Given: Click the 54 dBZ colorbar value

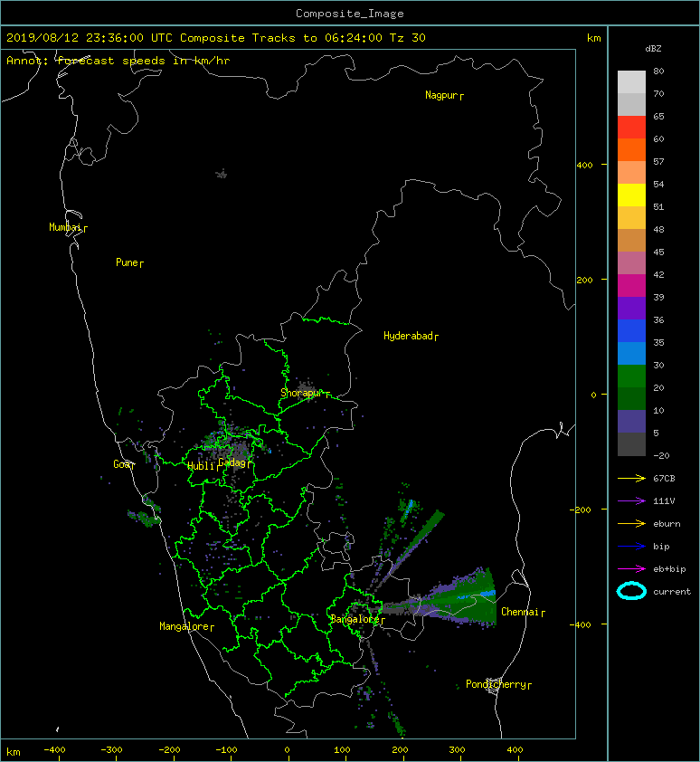Looking at the screenshot, I should 658,185.
